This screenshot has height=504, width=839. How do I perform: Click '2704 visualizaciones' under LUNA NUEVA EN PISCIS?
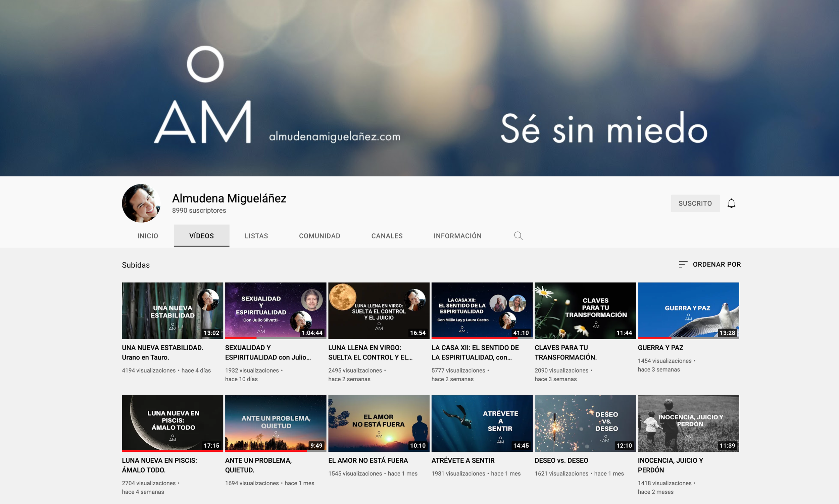point(149,483)
